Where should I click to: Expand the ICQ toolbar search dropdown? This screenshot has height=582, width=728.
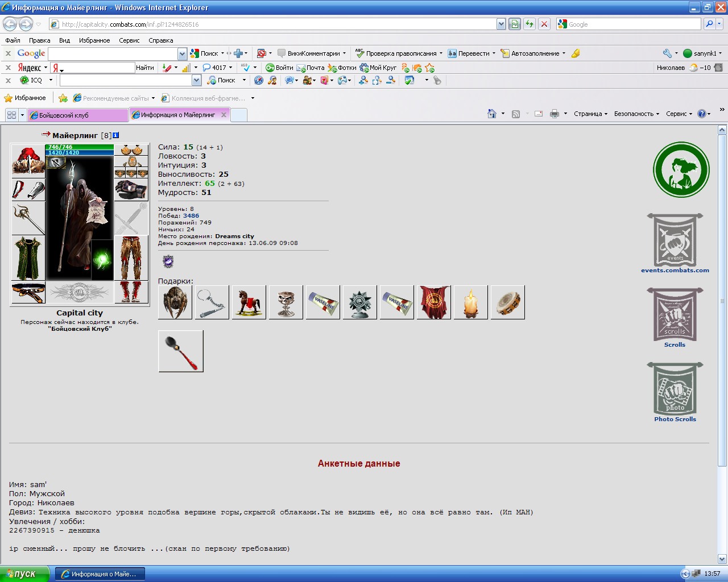(196, 80)
